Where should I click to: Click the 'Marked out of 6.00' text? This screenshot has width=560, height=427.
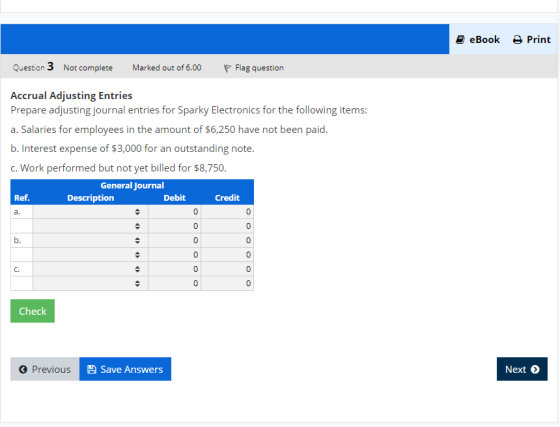tap(167, 68)
